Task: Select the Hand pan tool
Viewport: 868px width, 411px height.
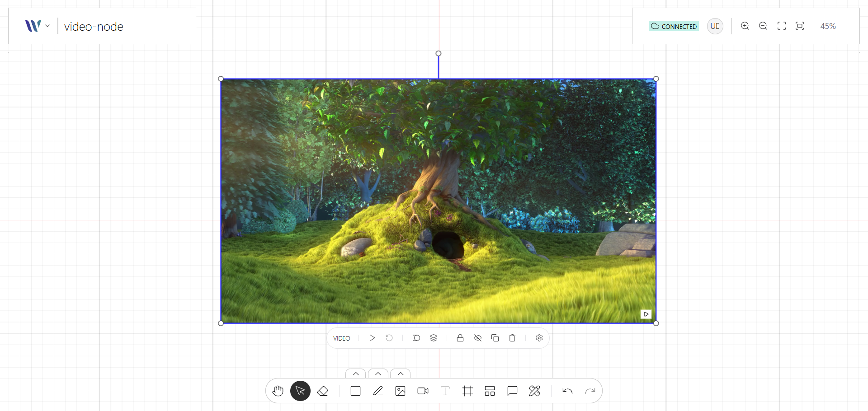Action: point(278,391)
